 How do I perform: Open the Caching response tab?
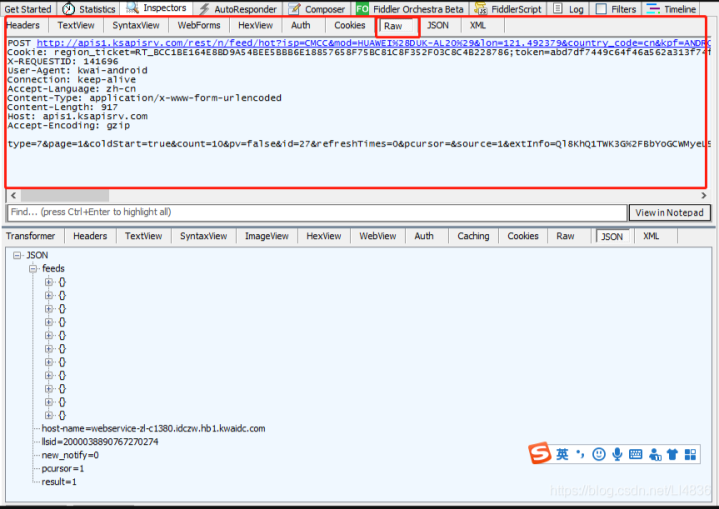pos(473,236)
